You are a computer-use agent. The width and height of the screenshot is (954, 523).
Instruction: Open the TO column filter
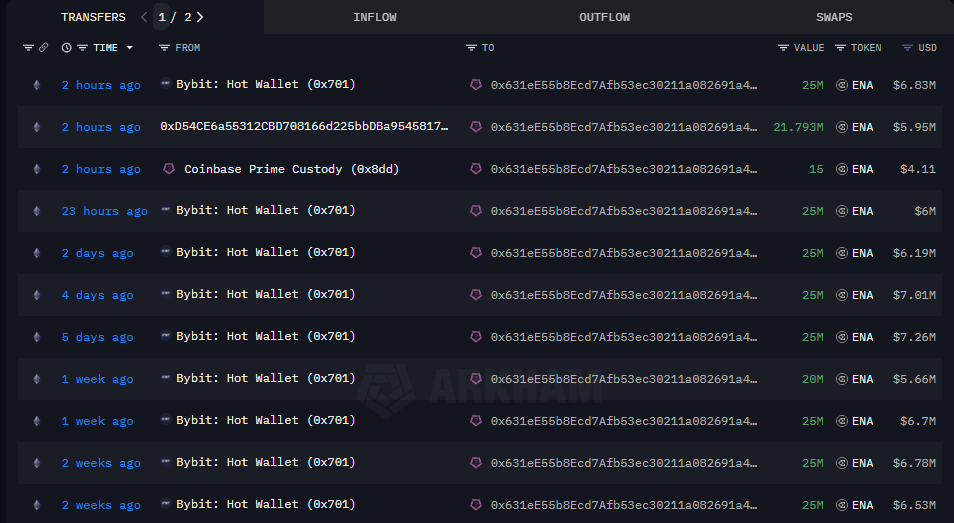[471, 48]
